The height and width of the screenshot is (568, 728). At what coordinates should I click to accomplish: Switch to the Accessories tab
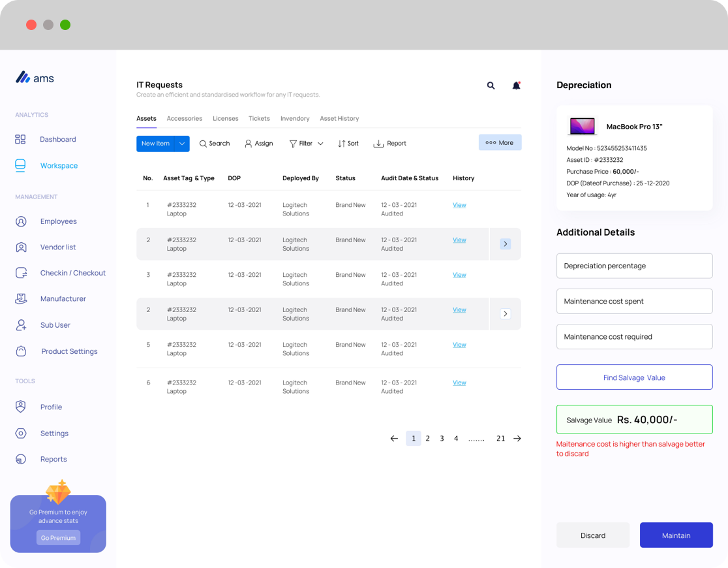(x=184, y=119)
